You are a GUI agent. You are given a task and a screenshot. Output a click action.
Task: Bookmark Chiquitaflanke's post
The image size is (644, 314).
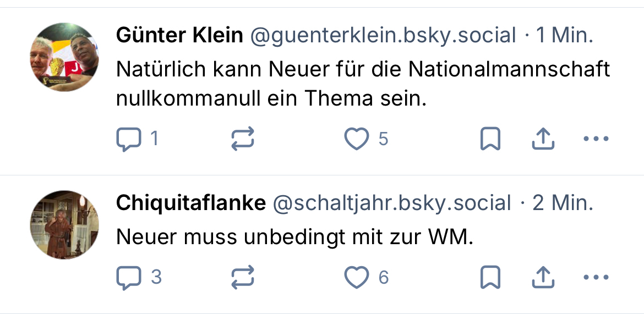(x=490, y=278)
